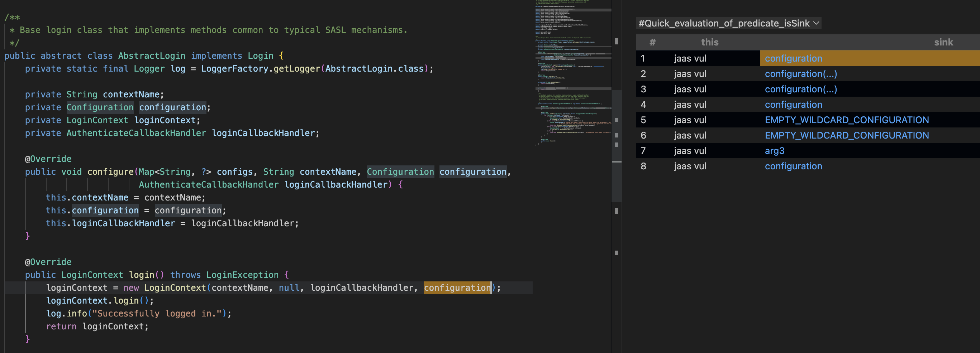Select 'jaas vul' cell in row 1
980x353 pixels.
click(x=690, y=58)
